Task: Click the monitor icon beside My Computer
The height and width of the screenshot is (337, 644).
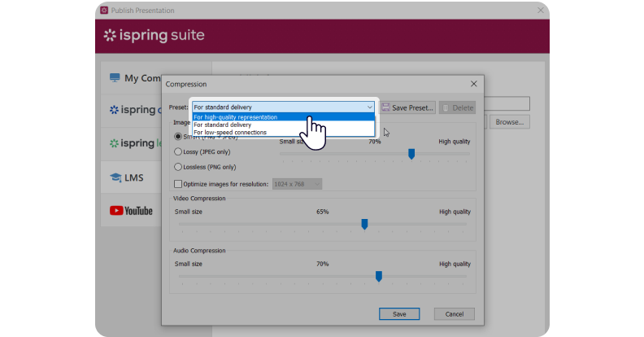Action: tap(115, 77)
